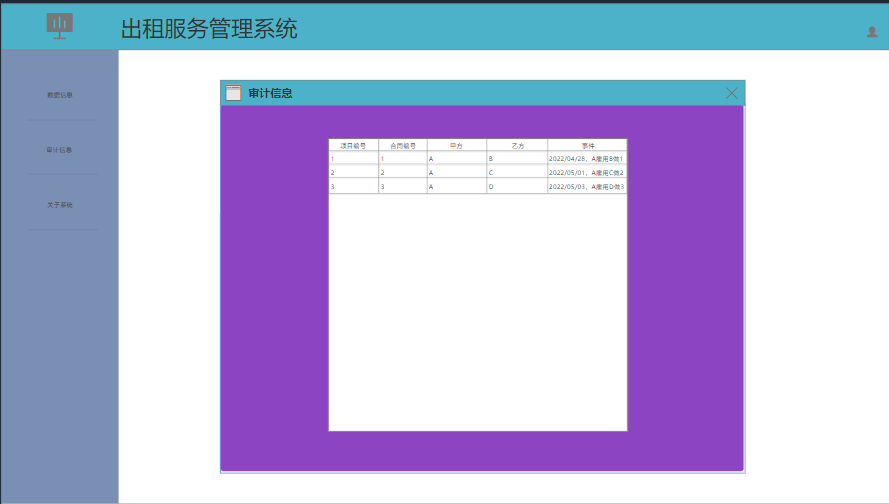The height and width of the screenshot is (504, 889).
Task: Click the 出租服务管理系统 header title
Action: tap(209, 28)
